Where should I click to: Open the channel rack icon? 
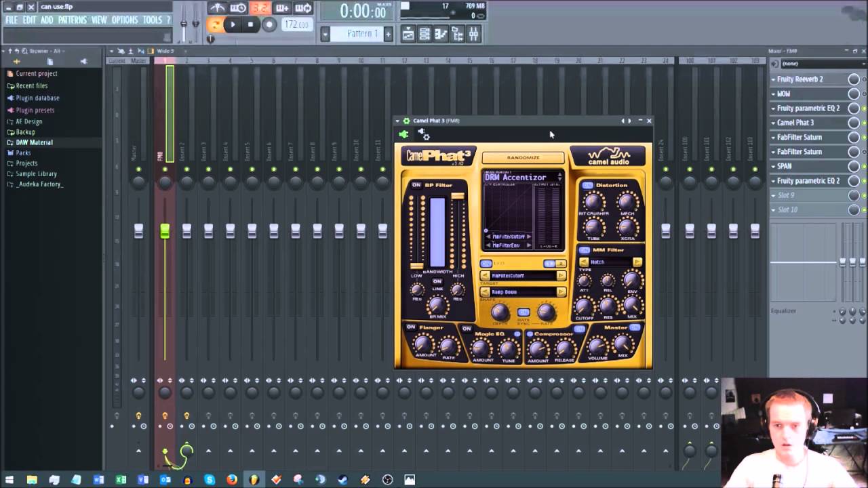tap(425, 35)
